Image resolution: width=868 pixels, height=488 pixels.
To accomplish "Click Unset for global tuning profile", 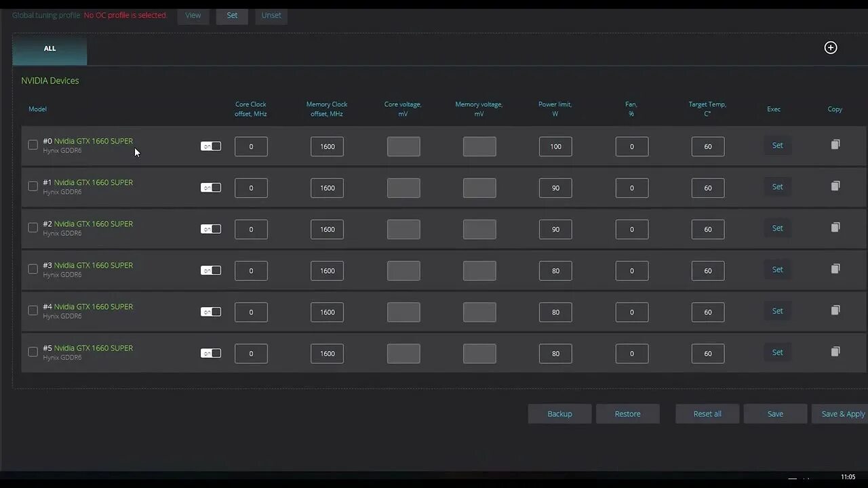I will tap(271, 16).
